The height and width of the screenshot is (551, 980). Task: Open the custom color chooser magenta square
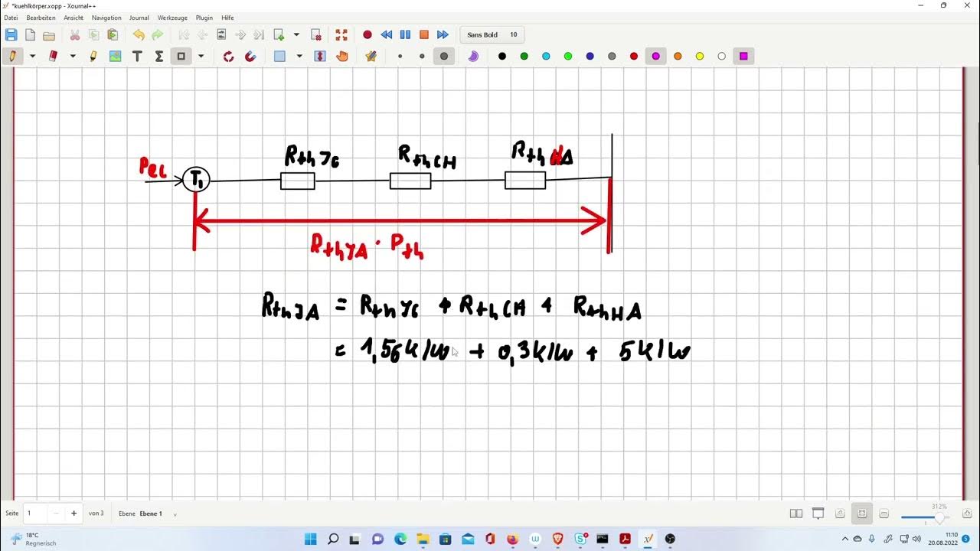click(743, 56)
